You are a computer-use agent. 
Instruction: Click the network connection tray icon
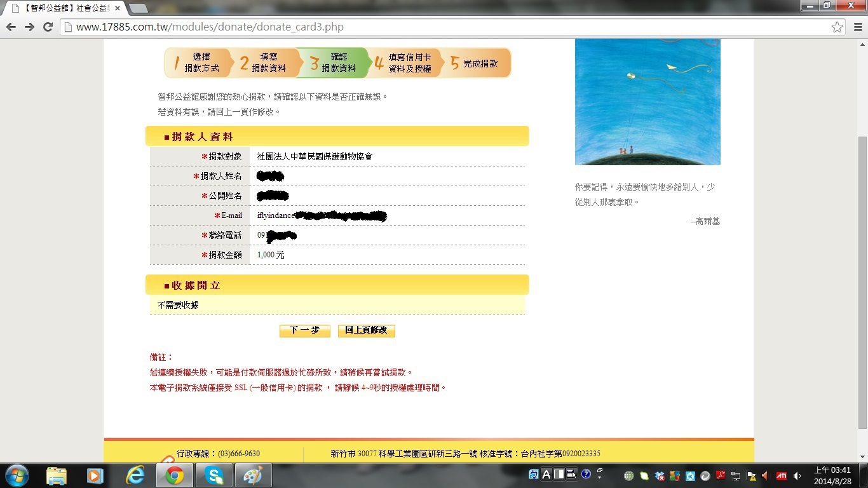point(736,476)
